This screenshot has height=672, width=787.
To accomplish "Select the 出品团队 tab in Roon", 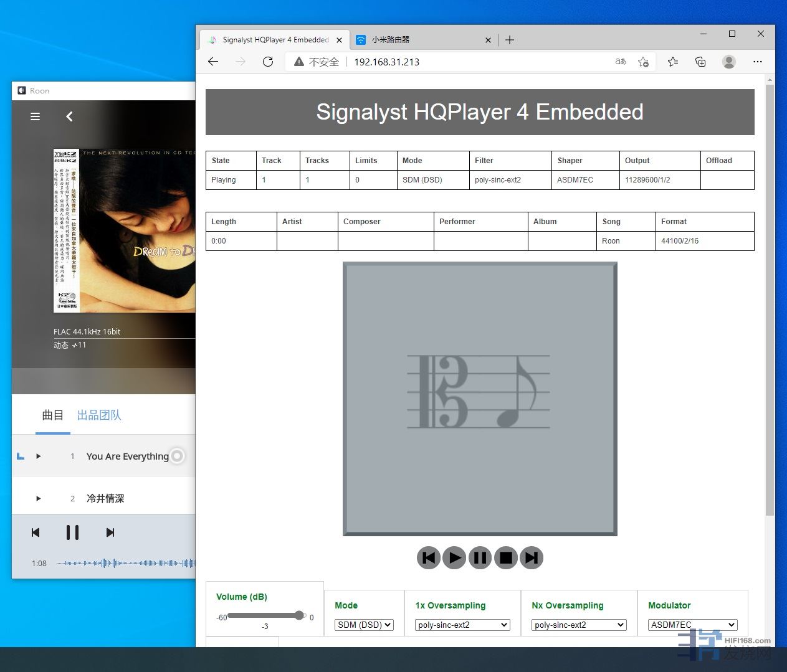I will [99, 415].
